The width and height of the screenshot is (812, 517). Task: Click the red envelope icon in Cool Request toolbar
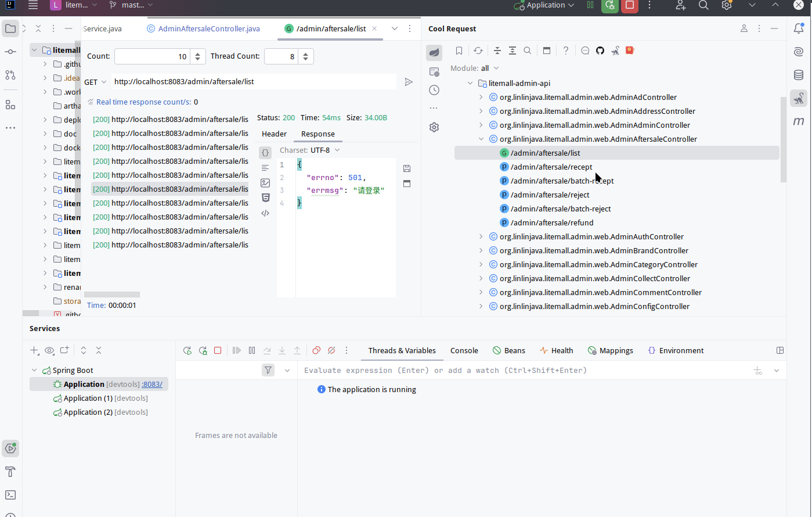pyautogui.click(x=630, y=51)
